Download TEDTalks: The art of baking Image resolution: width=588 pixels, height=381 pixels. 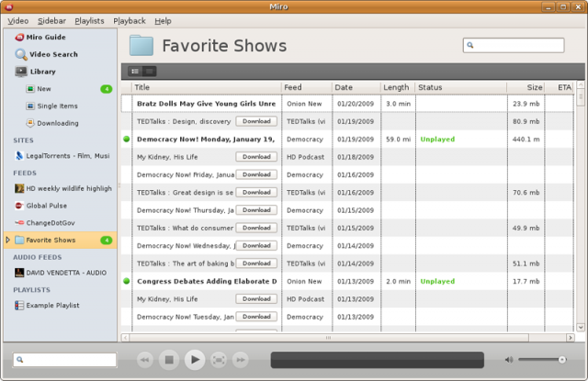[x=256, y=263]
